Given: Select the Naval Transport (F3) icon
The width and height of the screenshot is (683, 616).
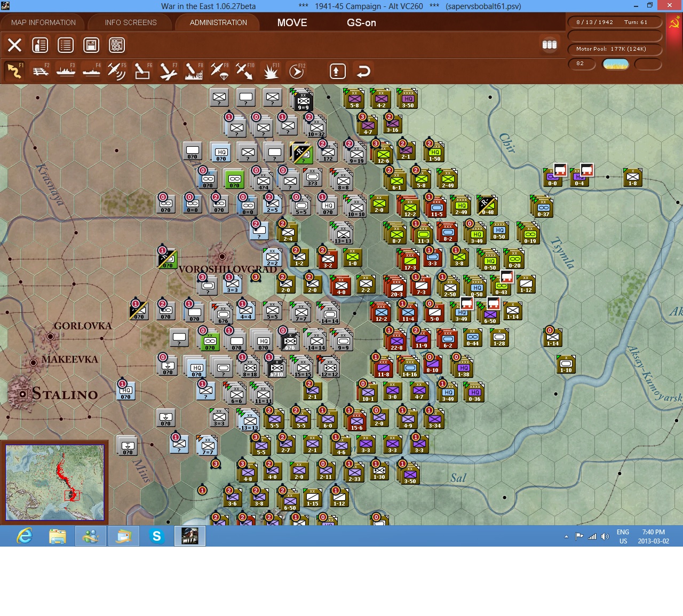Looking at the screenshot, I should point(66,71).
